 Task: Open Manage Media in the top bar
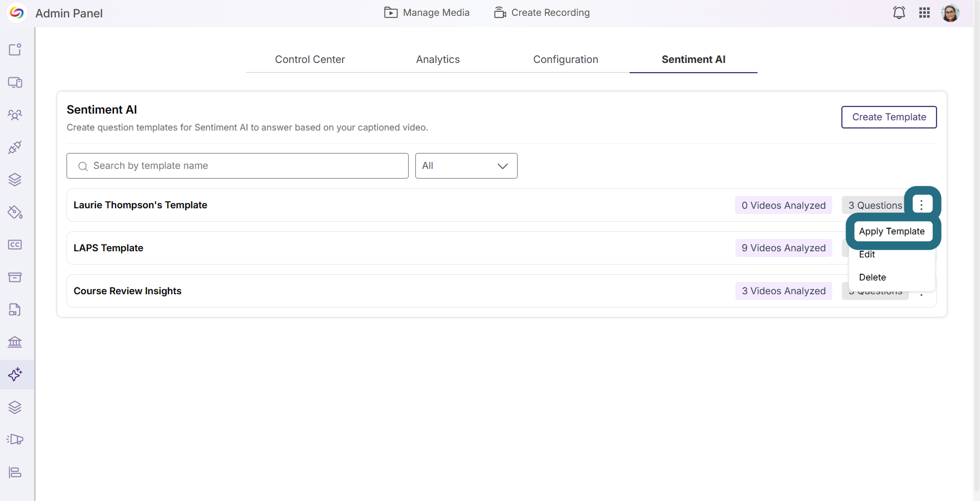click(x=427, y=13)
